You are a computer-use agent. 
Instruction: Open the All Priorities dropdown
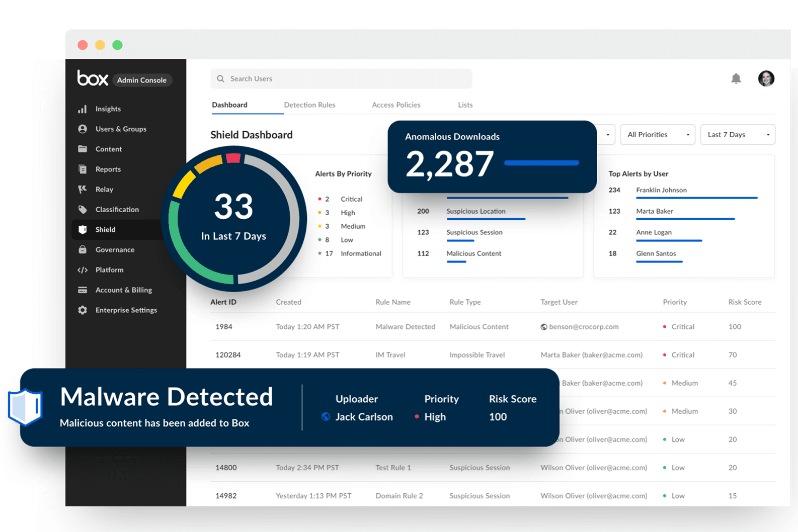tap(658, 135)
